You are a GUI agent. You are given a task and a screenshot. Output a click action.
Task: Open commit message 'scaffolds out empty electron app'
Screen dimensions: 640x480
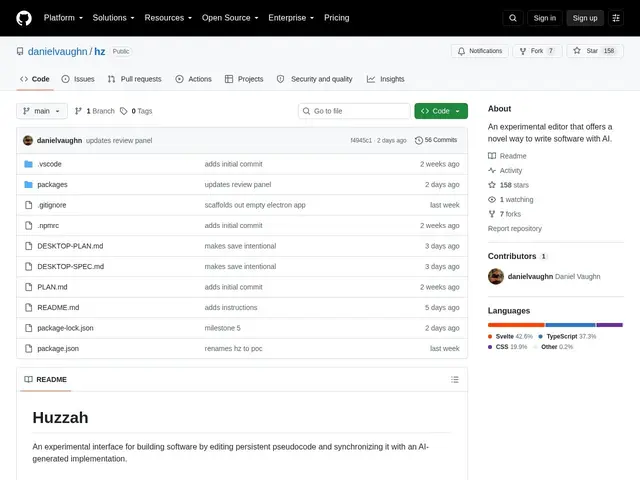(255, 205)
